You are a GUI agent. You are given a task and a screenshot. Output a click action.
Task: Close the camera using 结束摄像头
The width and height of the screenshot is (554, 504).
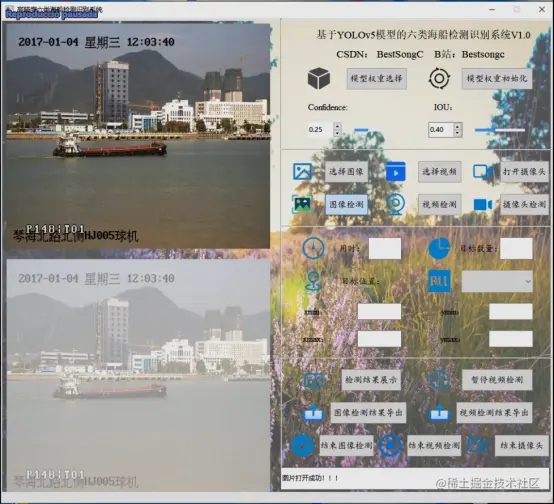point(521,445)
